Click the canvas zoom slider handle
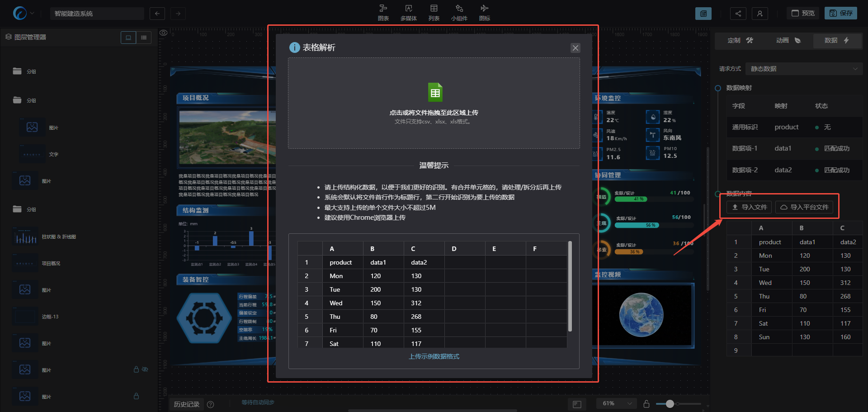The width and height of the screenshot is (868, 412). [x=670, y=404]
